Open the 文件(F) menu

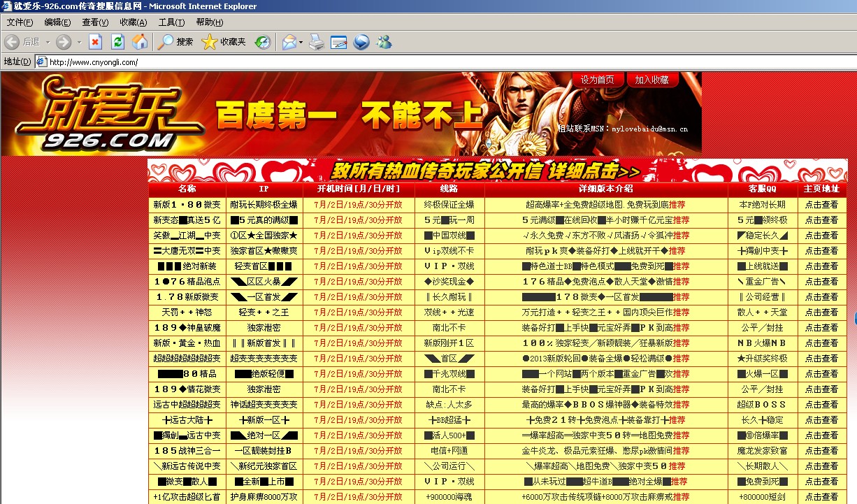[20, 22]
